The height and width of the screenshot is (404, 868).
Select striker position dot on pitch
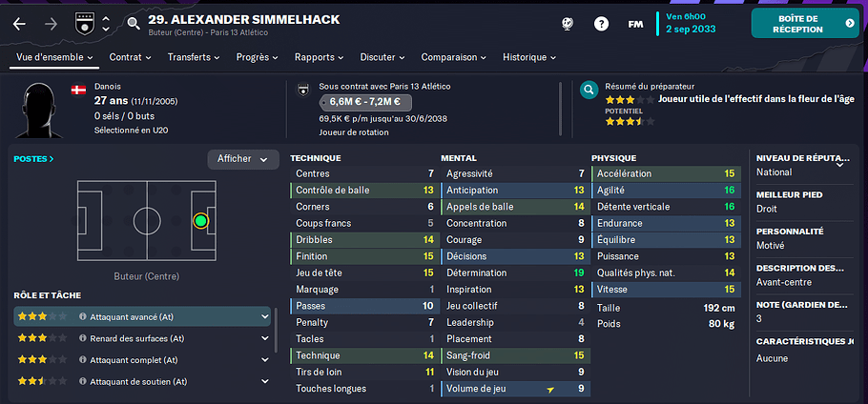[x=200, y=221]
